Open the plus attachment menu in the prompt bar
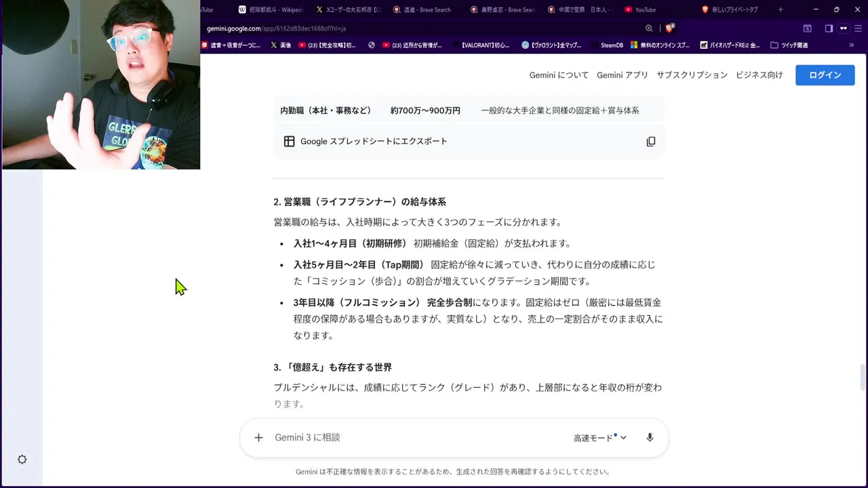Image resolution: width=868 pixels, height=488 pixels. (x=258, y=438)
